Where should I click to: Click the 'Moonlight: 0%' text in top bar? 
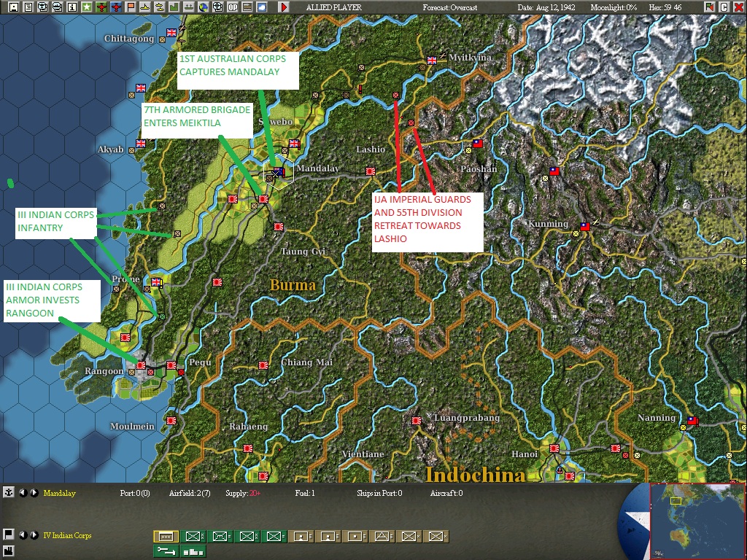pos(614,7)
